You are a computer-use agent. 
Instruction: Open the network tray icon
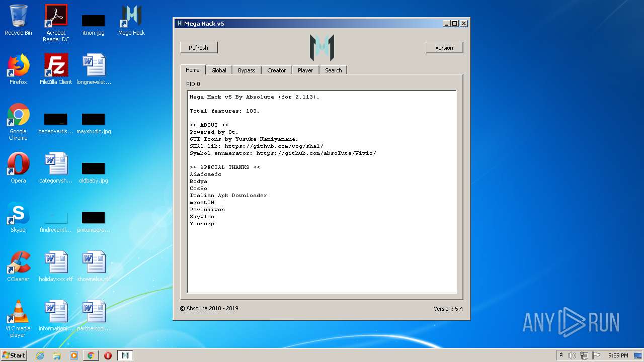[584, 355]
